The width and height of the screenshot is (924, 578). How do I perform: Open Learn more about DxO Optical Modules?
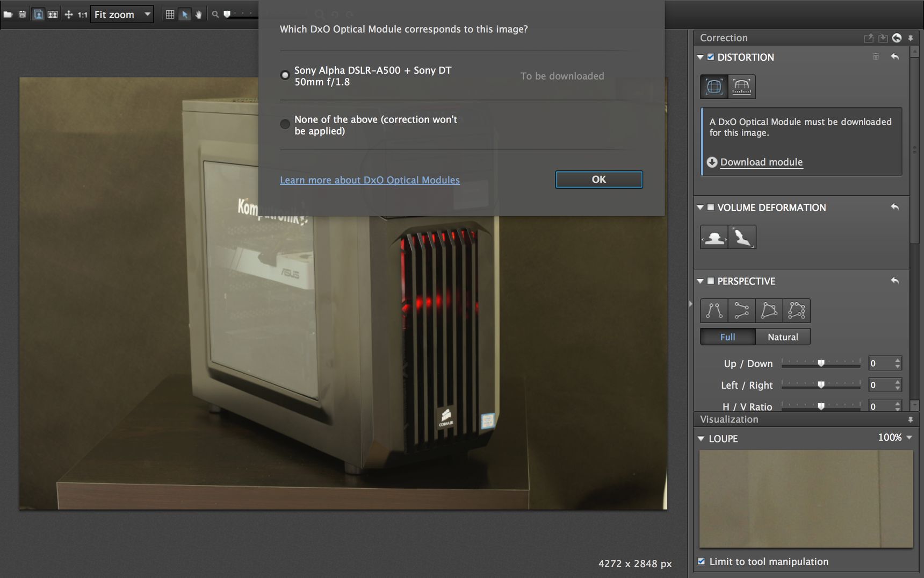370,180
